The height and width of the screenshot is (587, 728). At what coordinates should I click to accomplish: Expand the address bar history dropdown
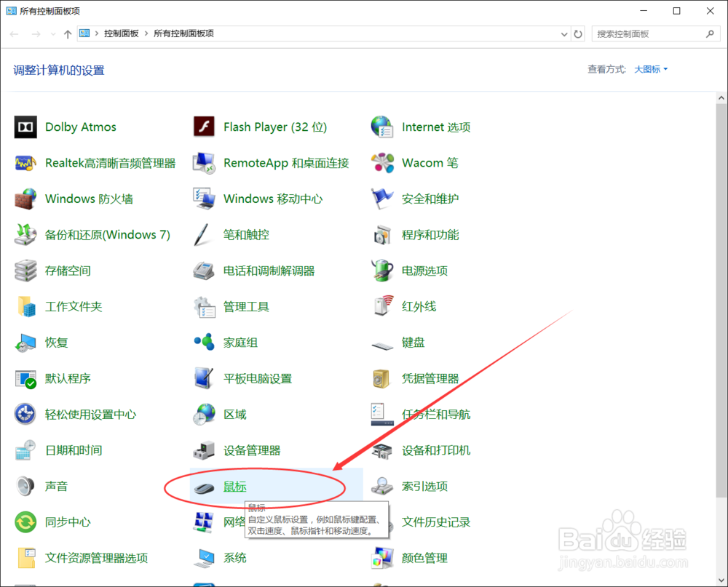pyautogui.click(x=564, y=34)
